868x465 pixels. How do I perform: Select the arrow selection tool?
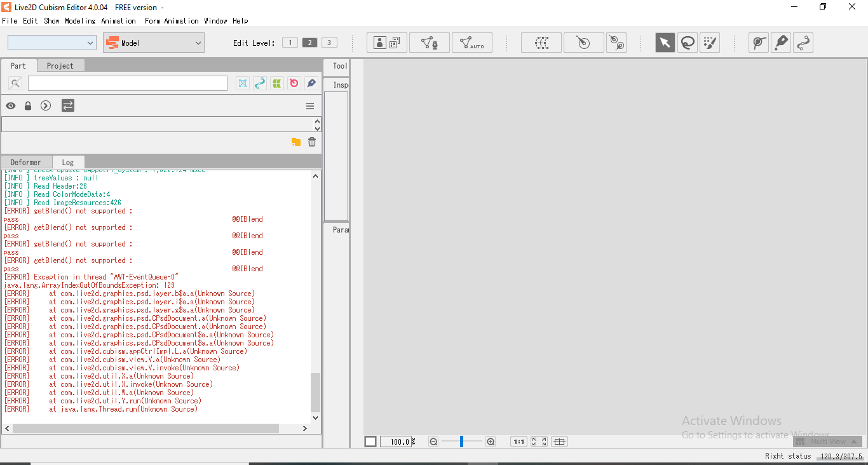665,43
